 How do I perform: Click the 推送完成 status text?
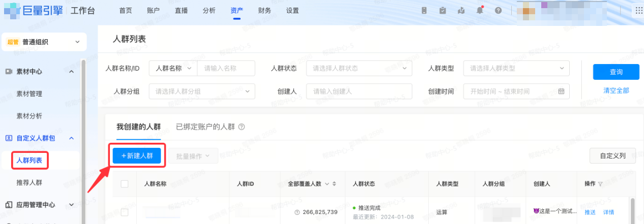pos(369,208)
